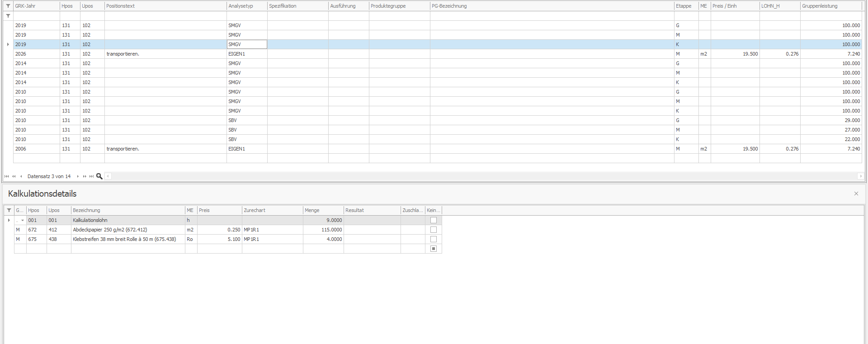Click top grid filter icon in header corner

coord(8,6)
